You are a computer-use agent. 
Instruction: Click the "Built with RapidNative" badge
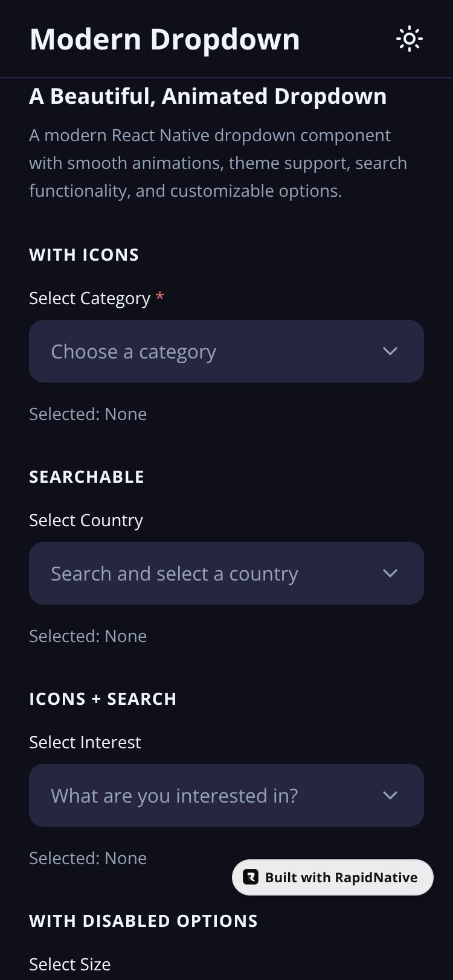(341, 877)
